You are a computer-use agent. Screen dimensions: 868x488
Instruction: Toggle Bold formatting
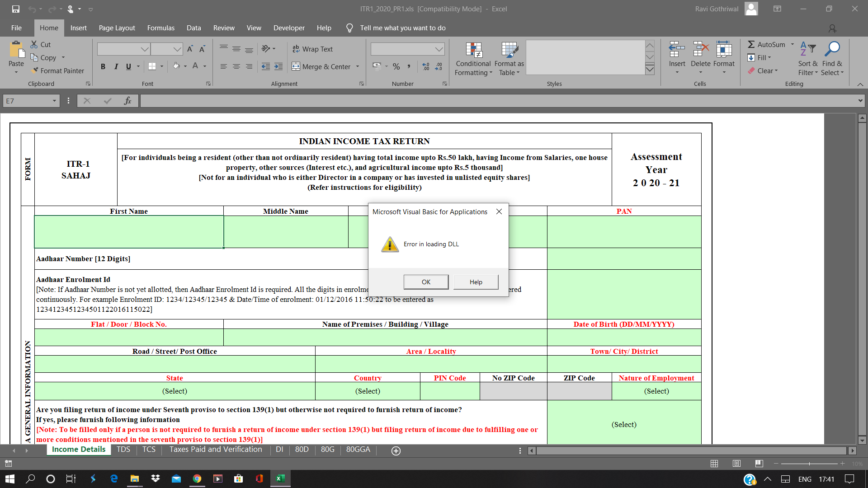tap(103, 66)
